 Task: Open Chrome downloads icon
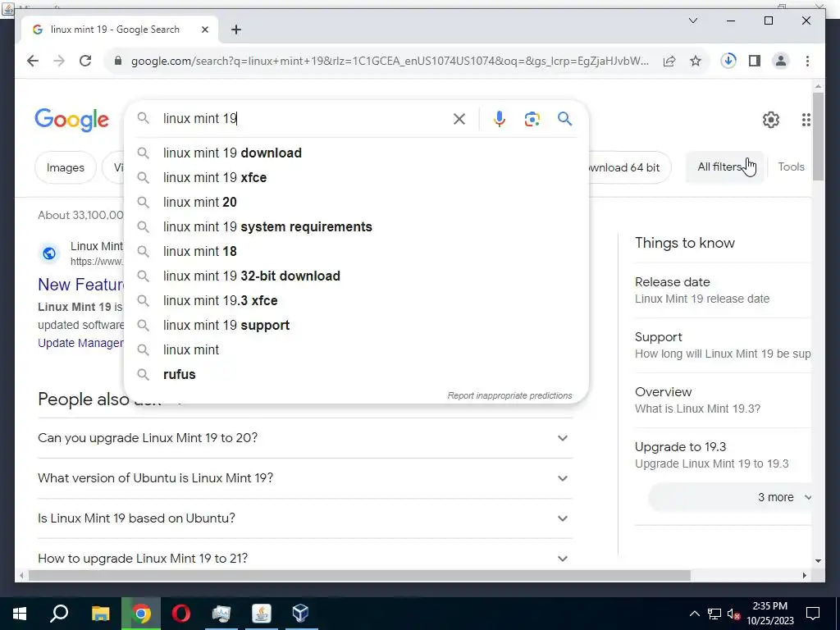tap(728, 61)
